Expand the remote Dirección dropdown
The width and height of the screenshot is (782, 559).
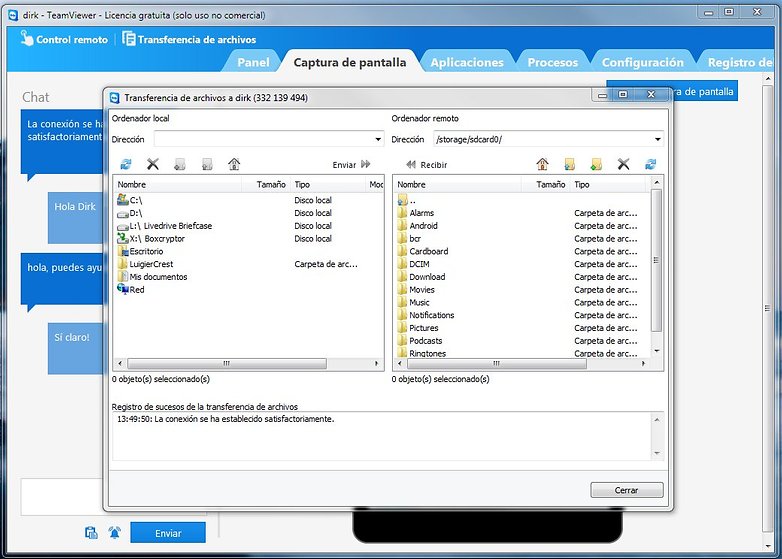tap(657, 139)
